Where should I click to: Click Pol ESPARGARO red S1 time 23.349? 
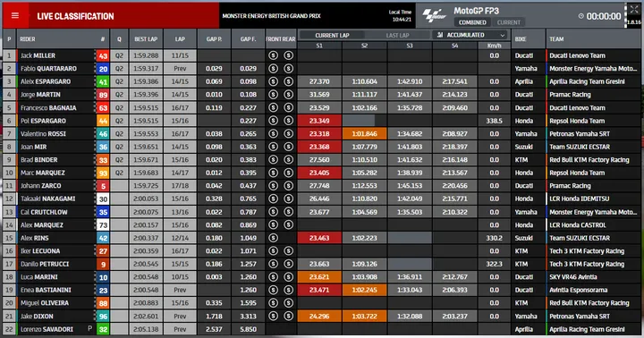pyautogui.click(x=319, y=121)
